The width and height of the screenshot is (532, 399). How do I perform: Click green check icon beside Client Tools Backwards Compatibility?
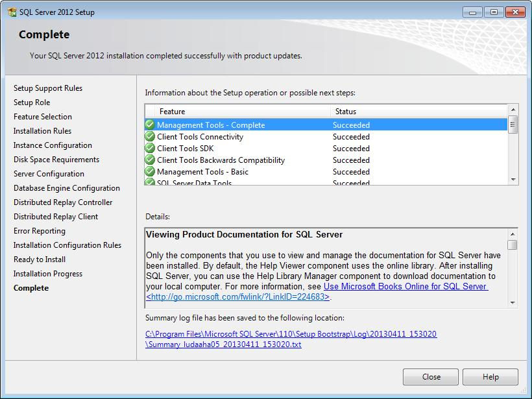click(150, 160)
